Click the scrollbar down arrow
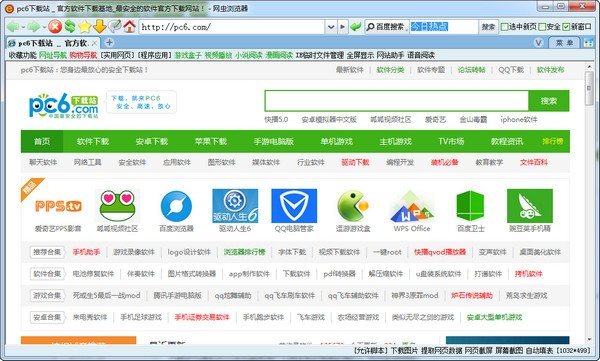600x361 pixels. click(x=589, y=339)
